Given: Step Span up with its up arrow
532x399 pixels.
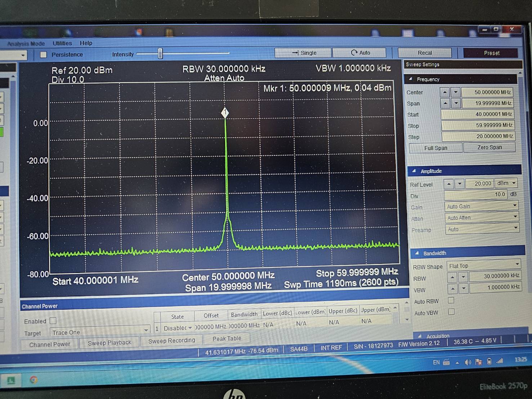Looking at the screenshot, I should pos(445,103).
